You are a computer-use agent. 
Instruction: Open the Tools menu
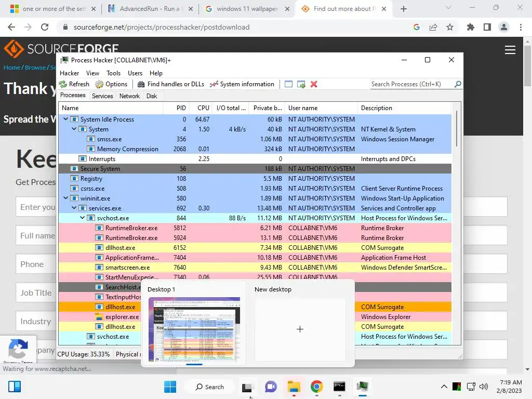pos(113,73)
